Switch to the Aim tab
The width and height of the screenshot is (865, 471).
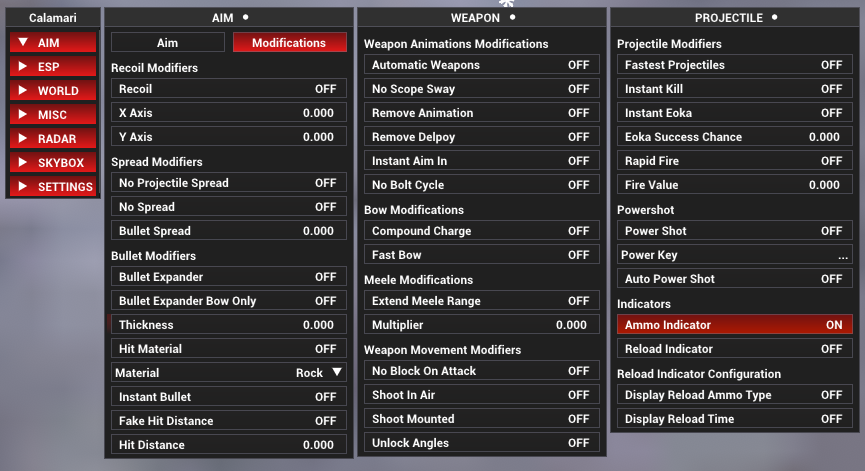tap(167, 43)
